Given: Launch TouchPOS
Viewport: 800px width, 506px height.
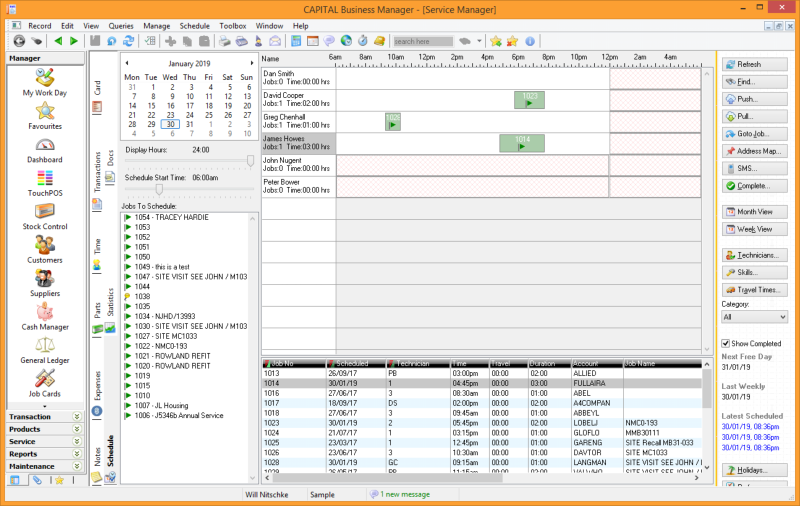Looking at the screenshot, I should [45, 184].
